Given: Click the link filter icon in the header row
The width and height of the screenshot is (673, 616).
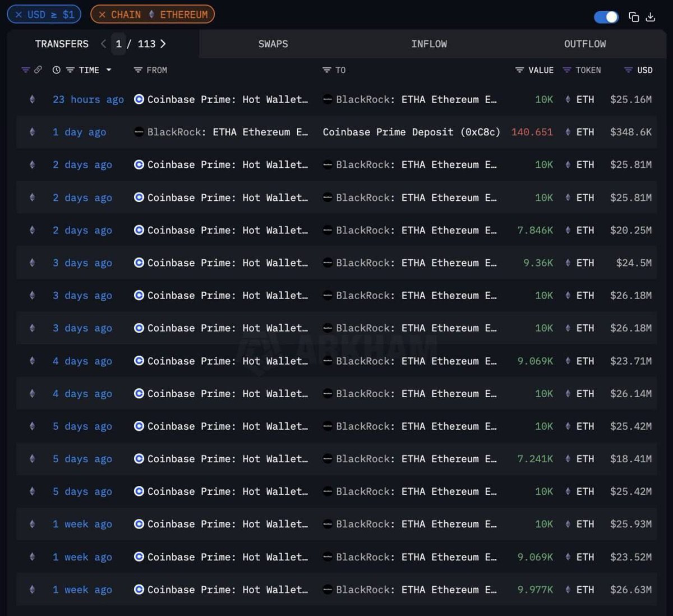Looking at the screenshot, I should pyautogui.click(x=38, y=70).
